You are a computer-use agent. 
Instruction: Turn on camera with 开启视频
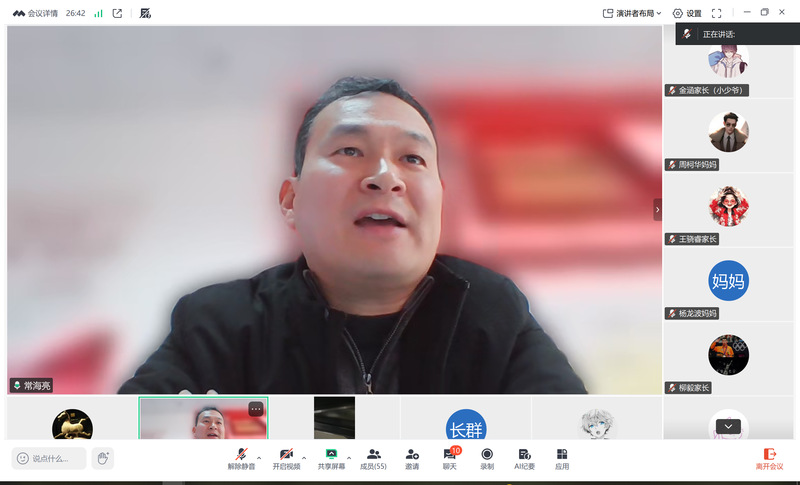click(286, 458)
